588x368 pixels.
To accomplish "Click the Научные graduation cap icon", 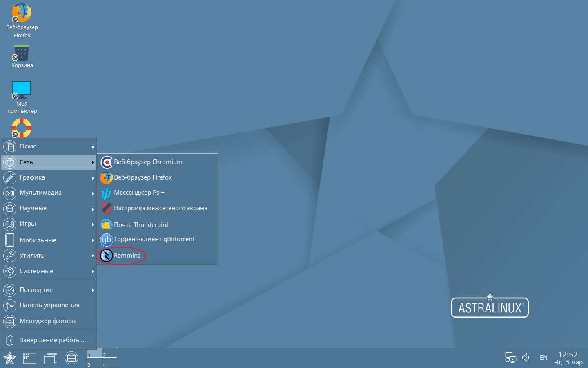I will tap(10, 209).
